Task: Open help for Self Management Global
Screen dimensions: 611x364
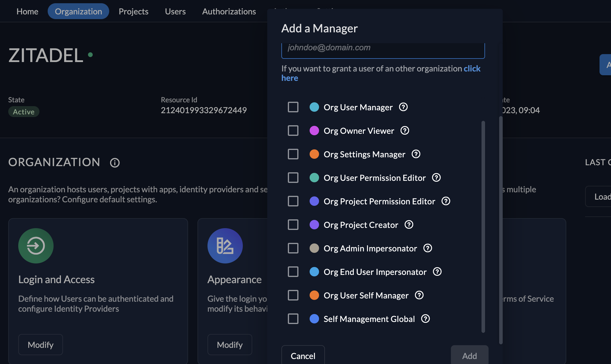Action: coord(425,319)
